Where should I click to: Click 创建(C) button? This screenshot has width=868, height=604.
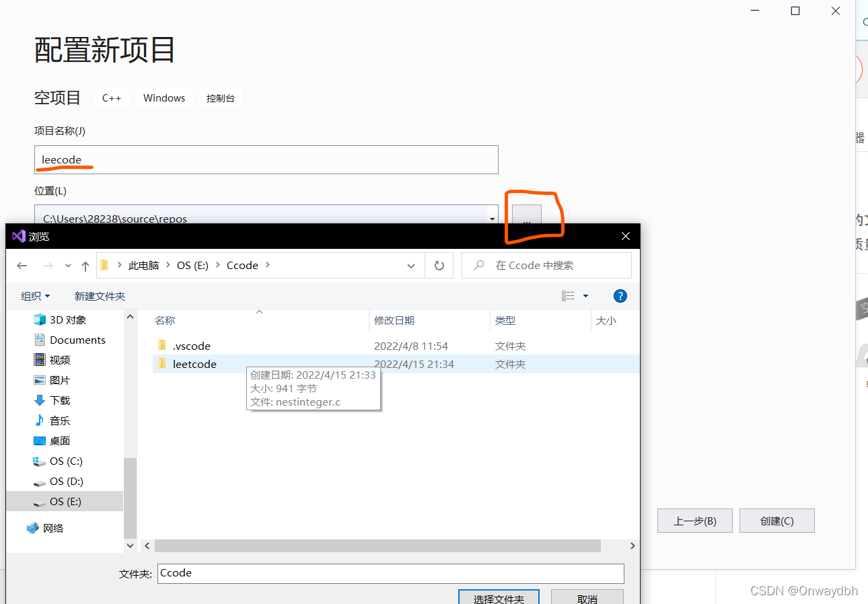tap(777, 521)
